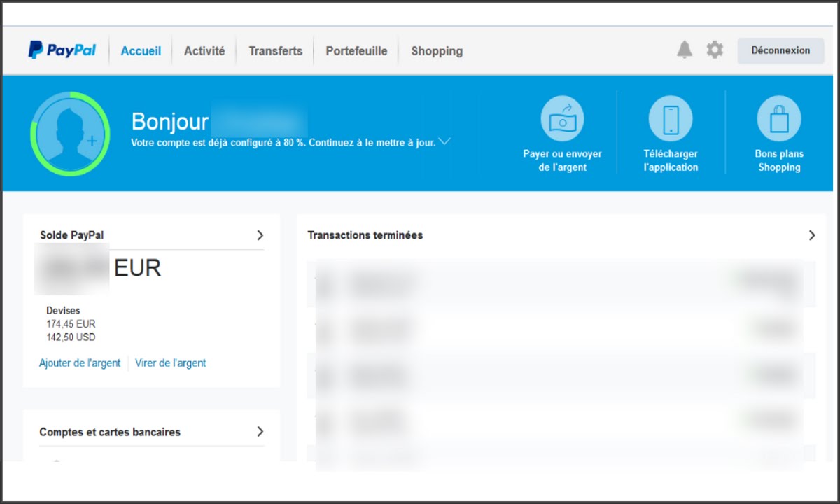This screenshot has height=504, width=840.
Task: Open Transactions terminées arrow
Action: coord(812,235)
